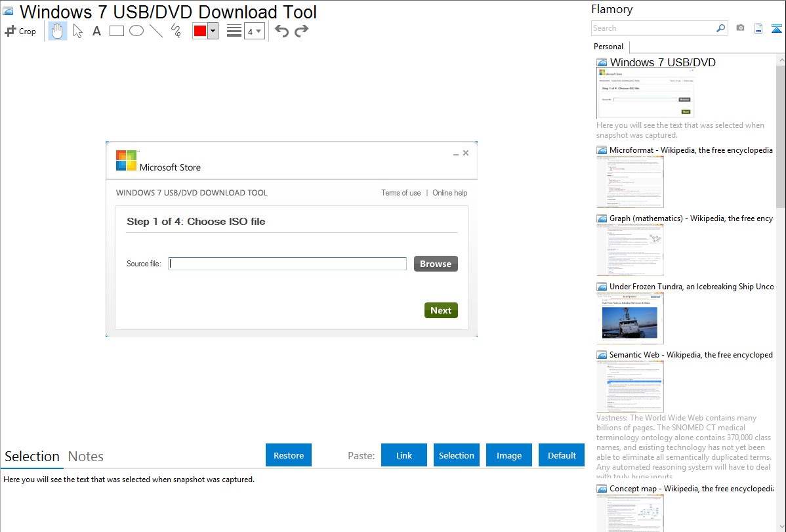Select the freehand scribble tool
Image resolution: width=786 pixels, height=532 pixels.
176,31
